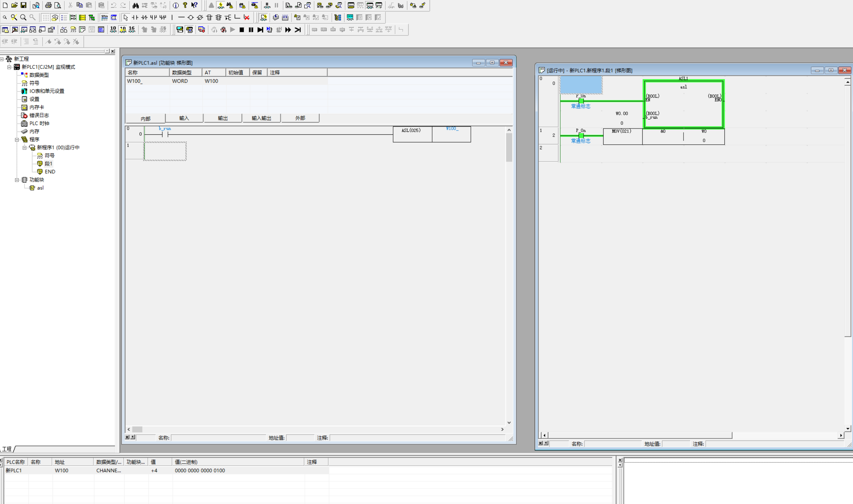Select the W100 row in watch window
Viewport: 853px width, 504px height.
tap(61, 470)
